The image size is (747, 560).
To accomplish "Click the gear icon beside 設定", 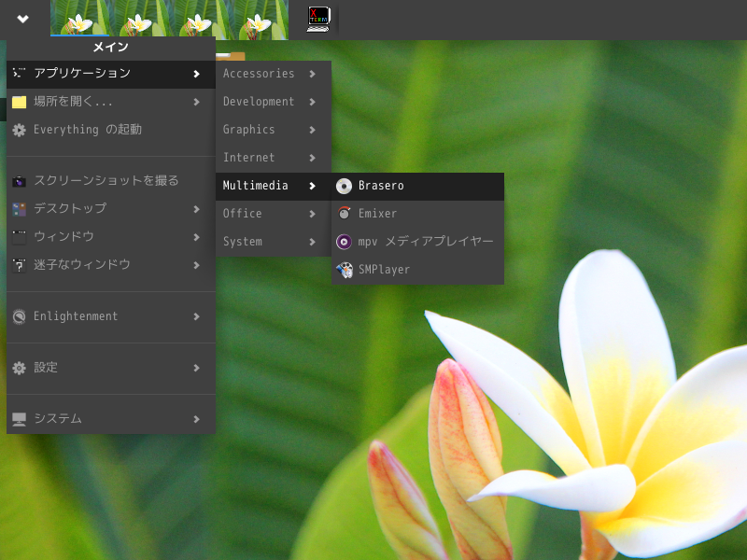I will click(19, 368).
